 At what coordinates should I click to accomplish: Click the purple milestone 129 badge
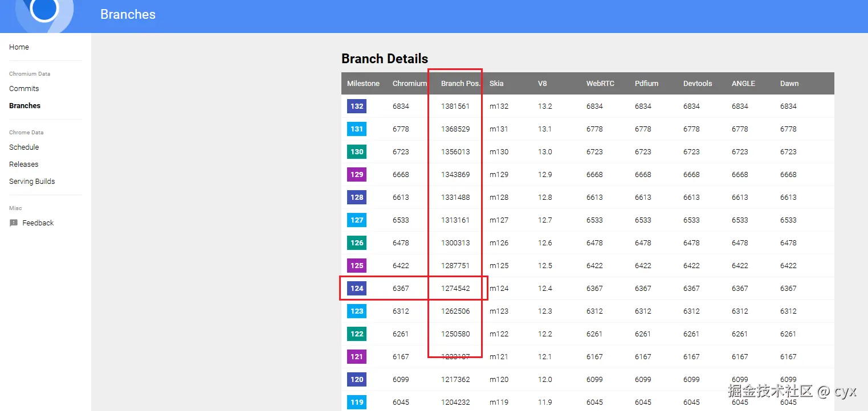tap(357, 174)
